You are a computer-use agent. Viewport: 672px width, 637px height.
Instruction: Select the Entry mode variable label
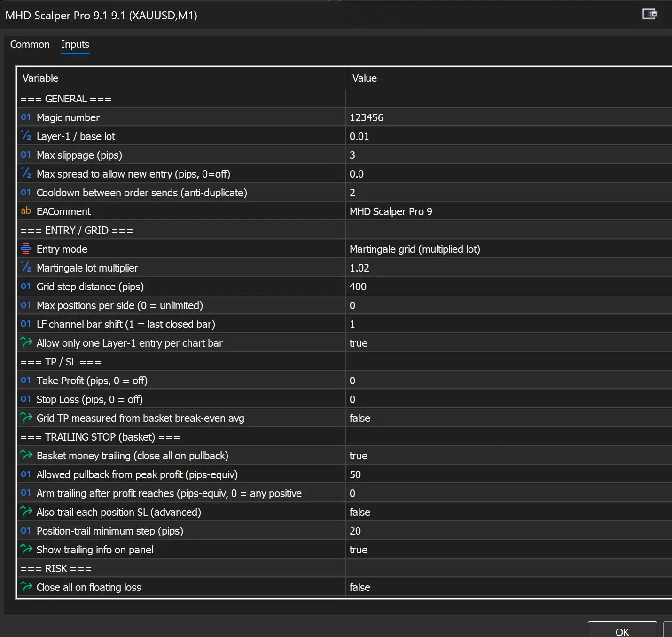point(62,249)
